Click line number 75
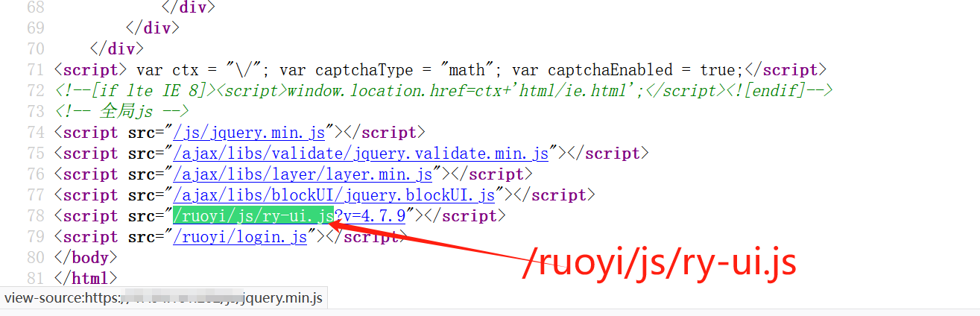The image size is (980, 316). pos(36,154)
